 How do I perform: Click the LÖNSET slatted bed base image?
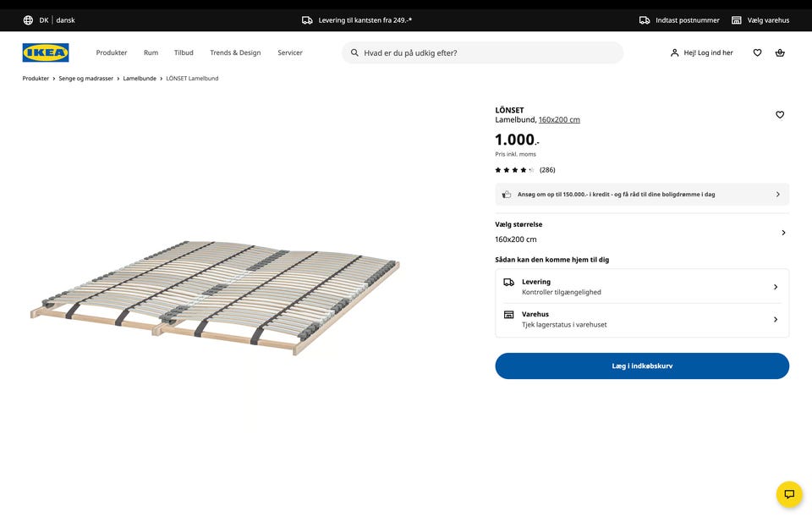[x=215, y=297]
